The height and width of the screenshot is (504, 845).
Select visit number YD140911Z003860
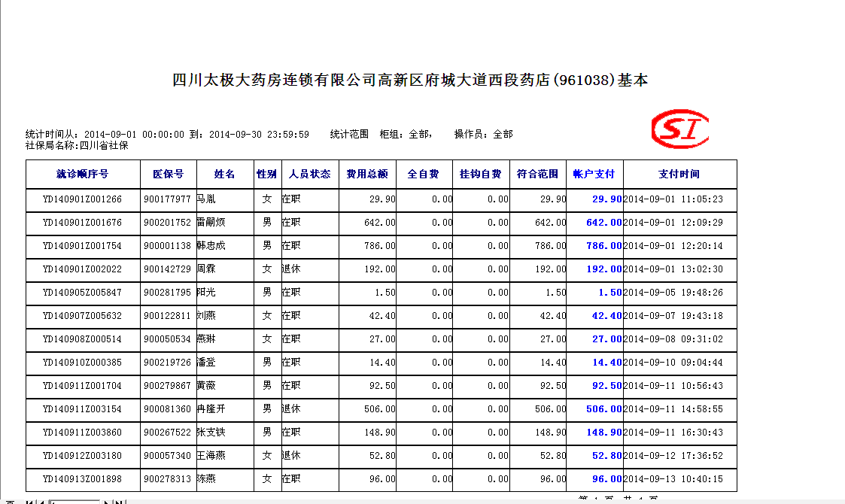tap(83, 433)
